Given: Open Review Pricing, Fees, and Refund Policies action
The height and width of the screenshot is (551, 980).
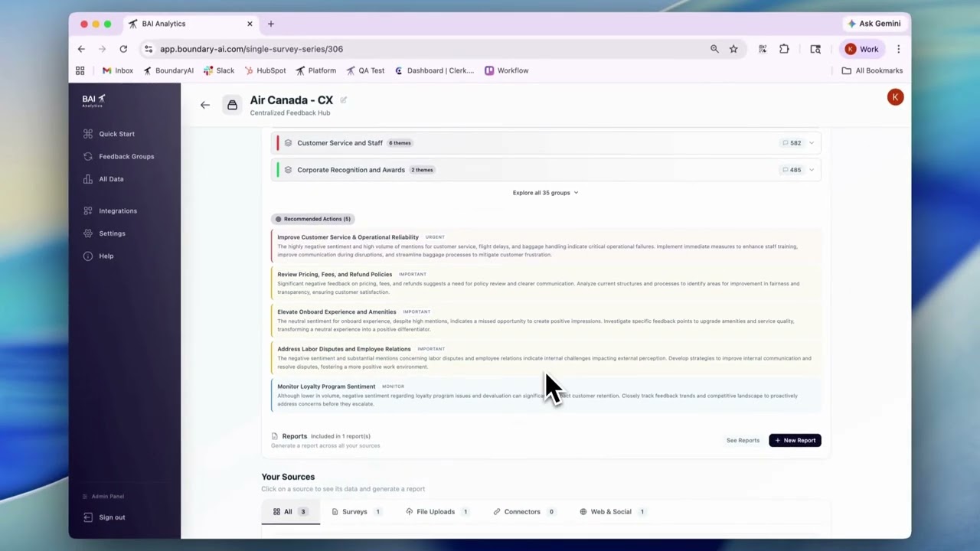Looking at the screenshot, I should (x=546, y=283).
